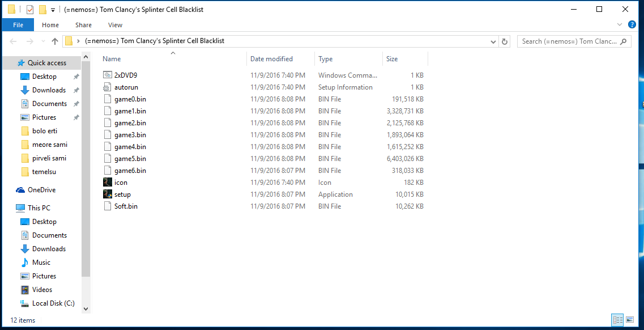Open the recent locations dropdown arrow
This screenshot has height=330, width=644.
tap(44, 41)
